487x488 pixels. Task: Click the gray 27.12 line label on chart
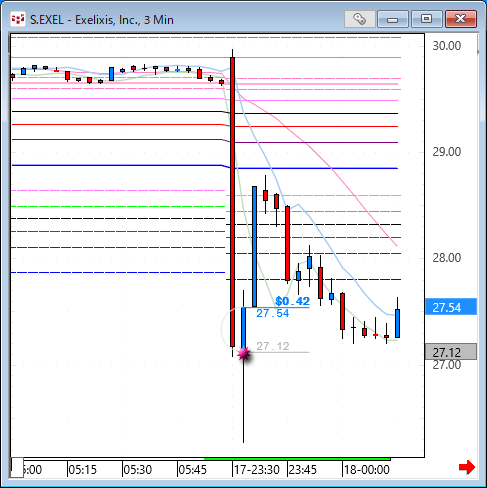pos(273,346)
